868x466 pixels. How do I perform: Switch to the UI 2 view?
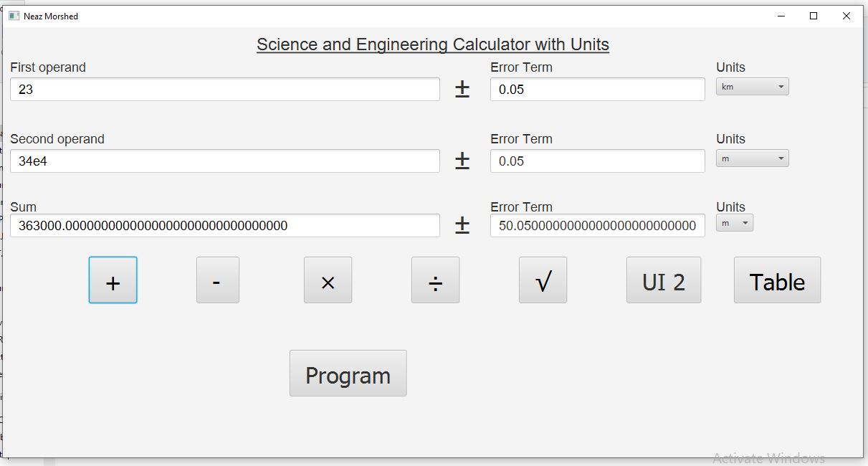[663, 280]
